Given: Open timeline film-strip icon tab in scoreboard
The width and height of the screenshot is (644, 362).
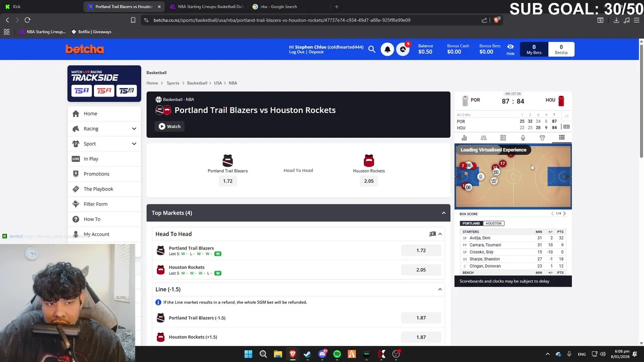Looking at the screenshot, I should (x=503, y=138).
